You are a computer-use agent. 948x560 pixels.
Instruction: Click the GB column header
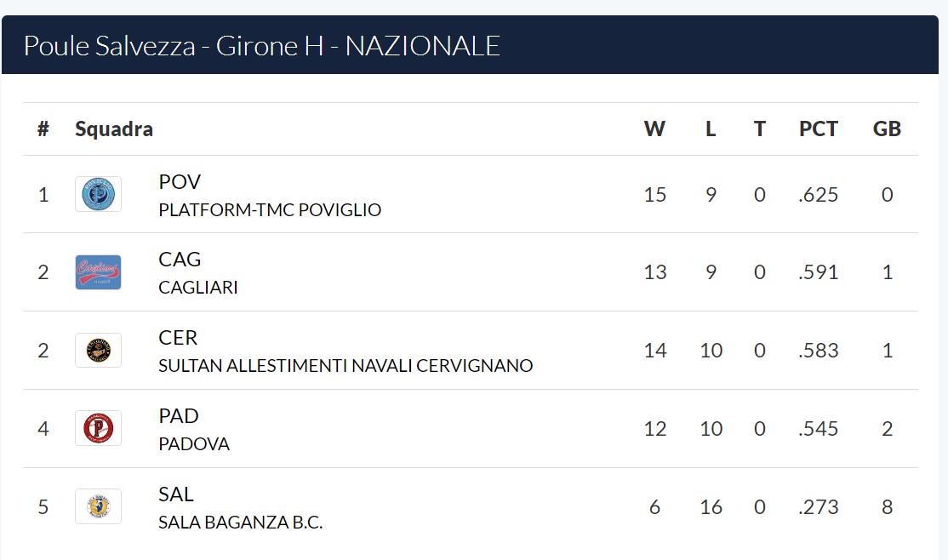click(887, 129)
